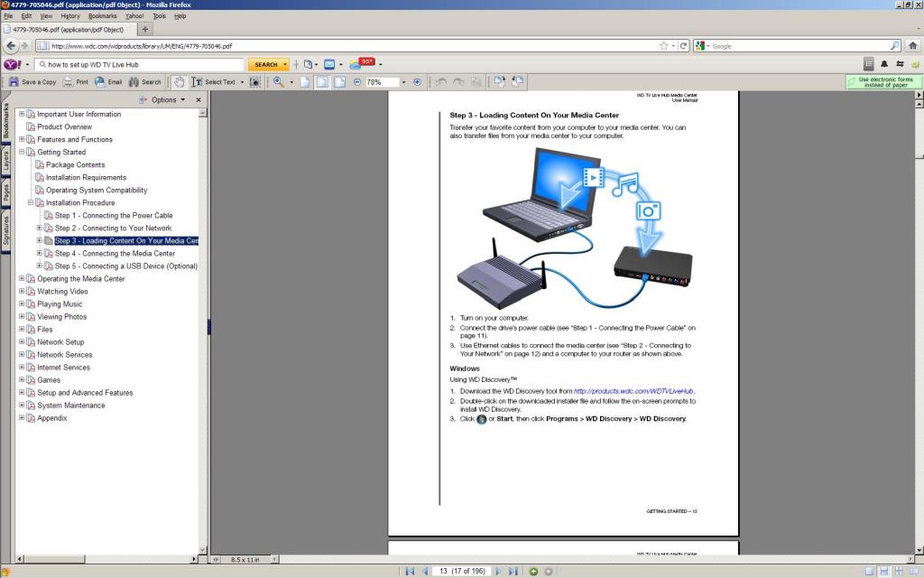Click the Zoom Out minus icon
The height and width of the screenshot is (578, 924).
pos(357,82)
